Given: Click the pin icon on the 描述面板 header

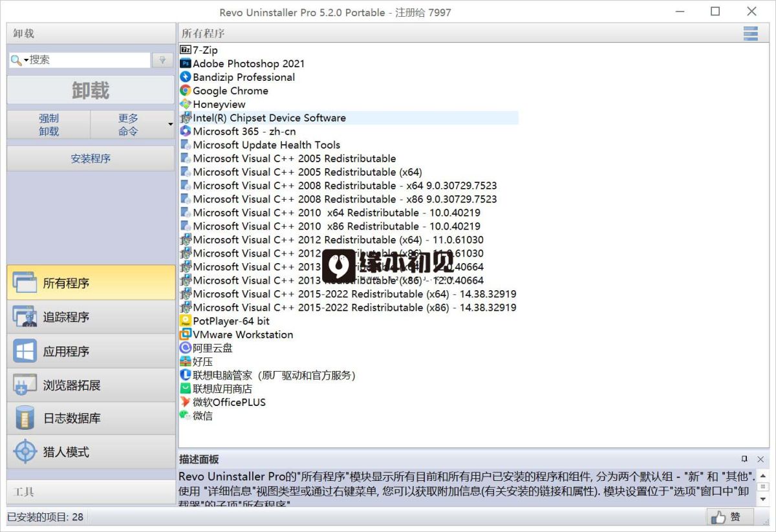Looking at the screenshot, I should 744,459.
